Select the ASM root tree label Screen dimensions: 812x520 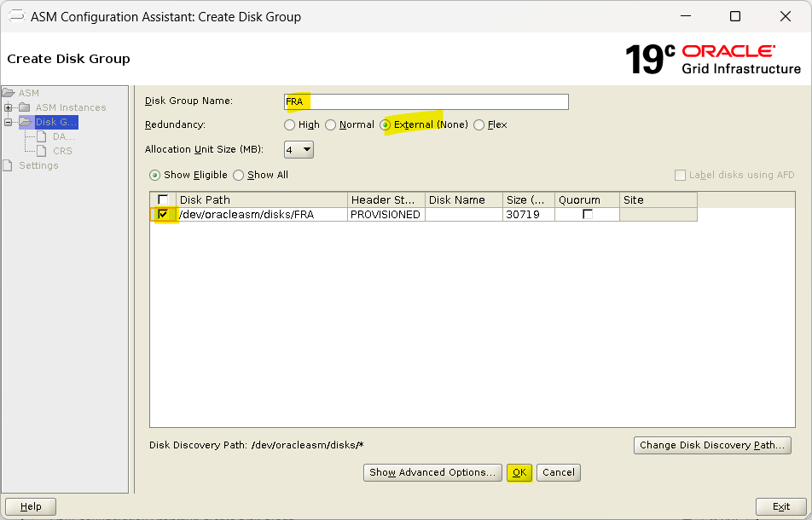click(x=28, y=93)
